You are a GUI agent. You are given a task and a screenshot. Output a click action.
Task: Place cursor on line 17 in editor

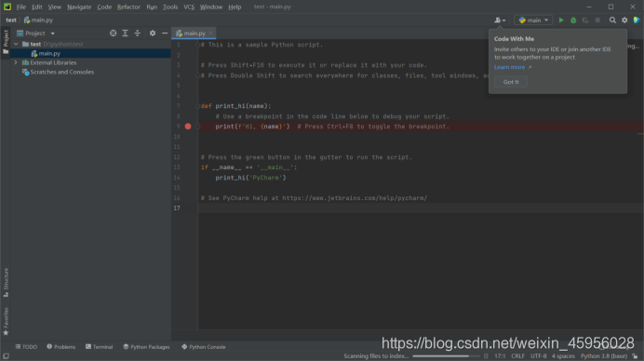[x=421, y=208]
